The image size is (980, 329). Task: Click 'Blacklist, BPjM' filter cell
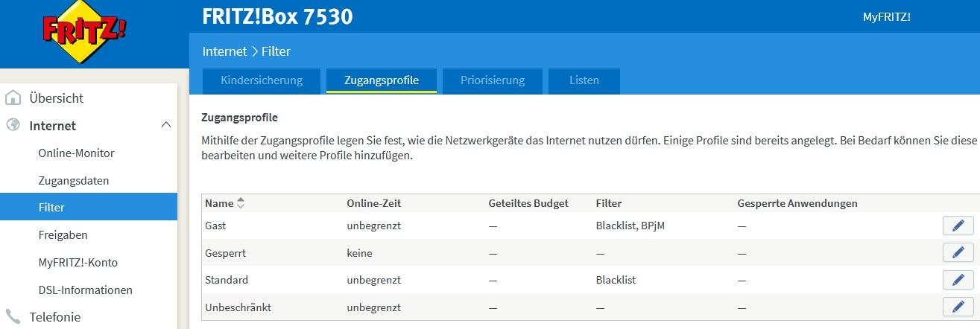click(630, 226)
